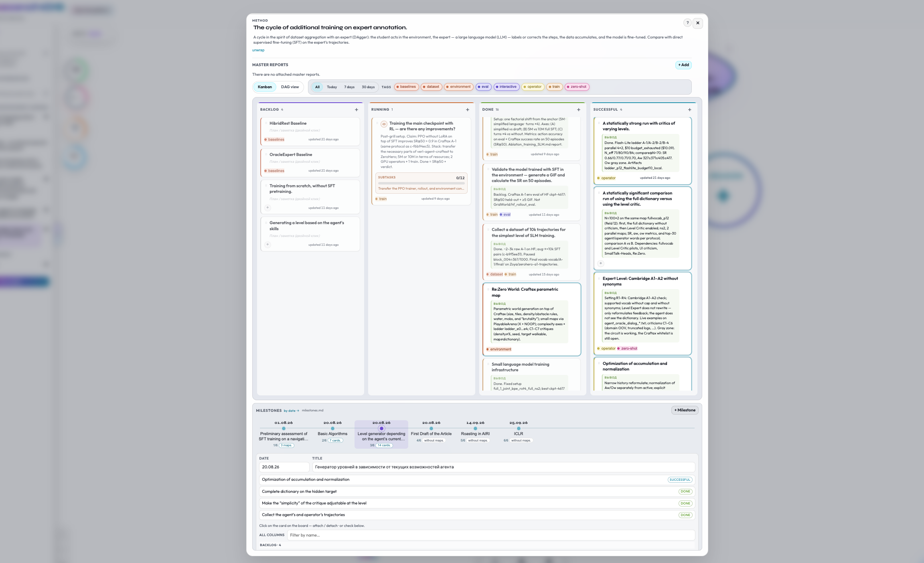
Task: Toggle the baselines tag filter
Action: (406, 87)
